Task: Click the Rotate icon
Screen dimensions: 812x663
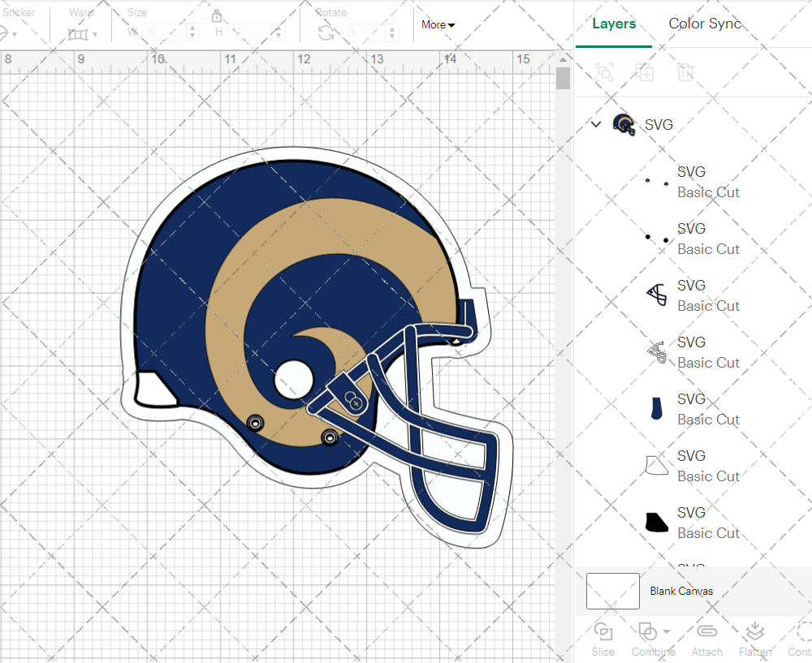Action: pyautogui.click(x=326, y=32)
